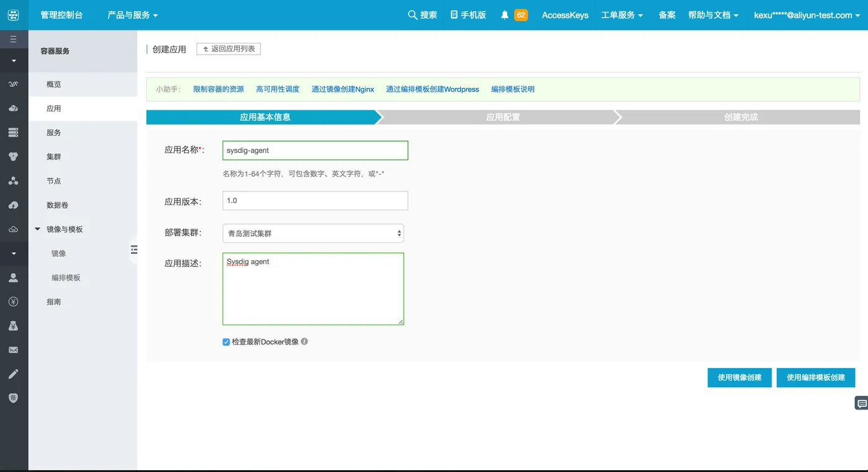Open the 部署集群 dropdown showing 青岛测试集群
Screen dimensions: 868x472
click(313, 234)
